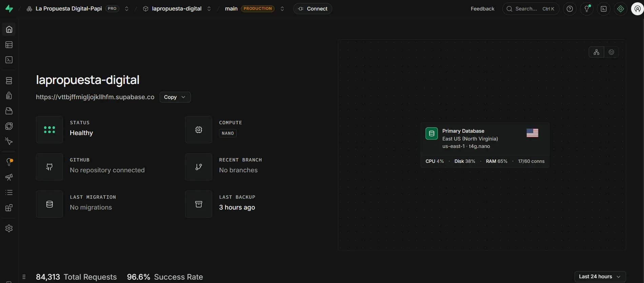This screenshot has height=283, width=644.
Task: Switch to infrastructure diagram view icon
Action: coord(597,52)
